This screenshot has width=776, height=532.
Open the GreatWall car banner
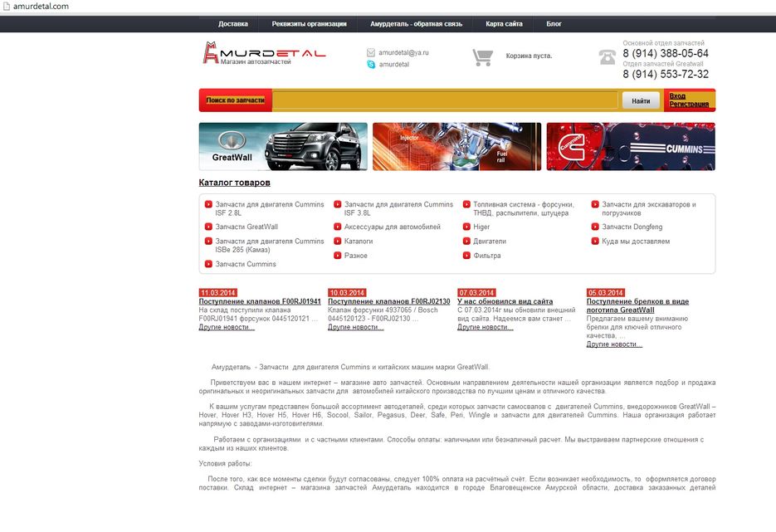click(x=283, y=146)
